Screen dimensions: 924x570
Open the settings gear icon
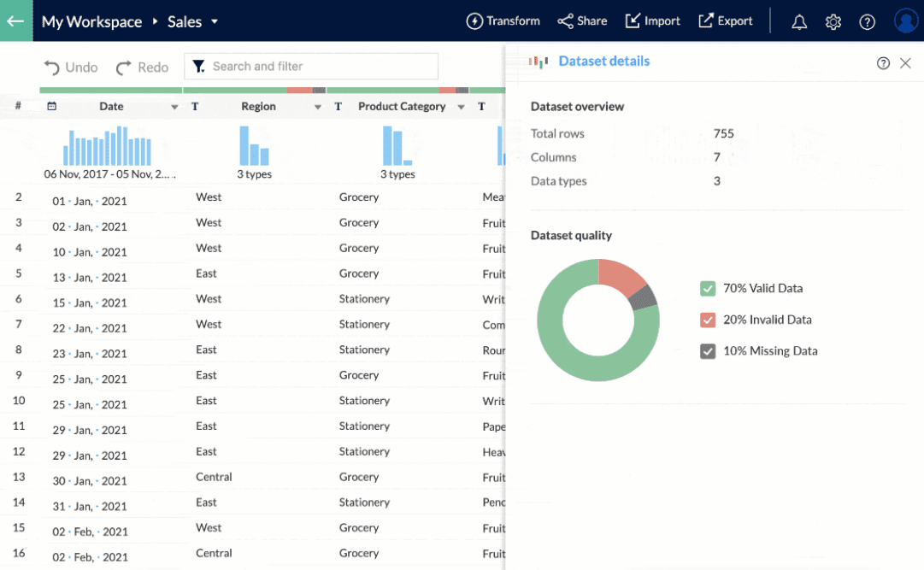833,22
